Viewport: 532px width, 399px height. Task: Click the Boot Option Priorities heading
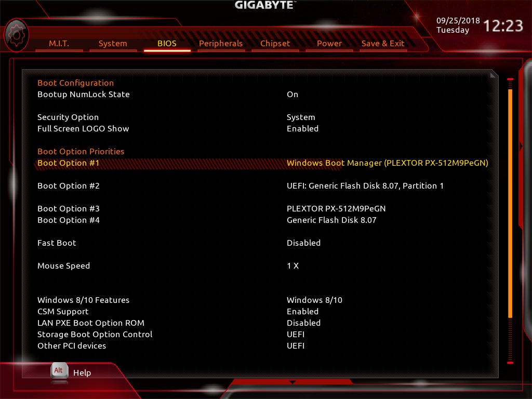point(81,151)
